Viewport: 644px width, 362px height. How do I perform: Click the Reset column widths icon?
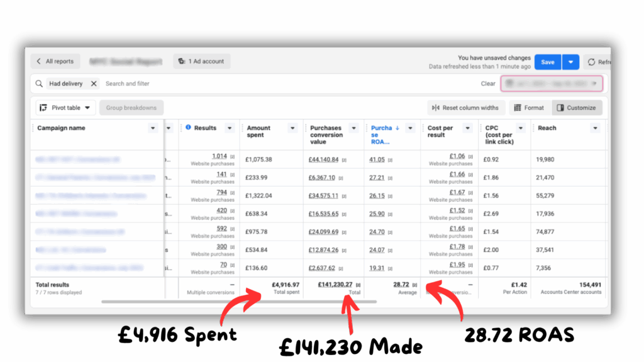click(x=436, y=107)
